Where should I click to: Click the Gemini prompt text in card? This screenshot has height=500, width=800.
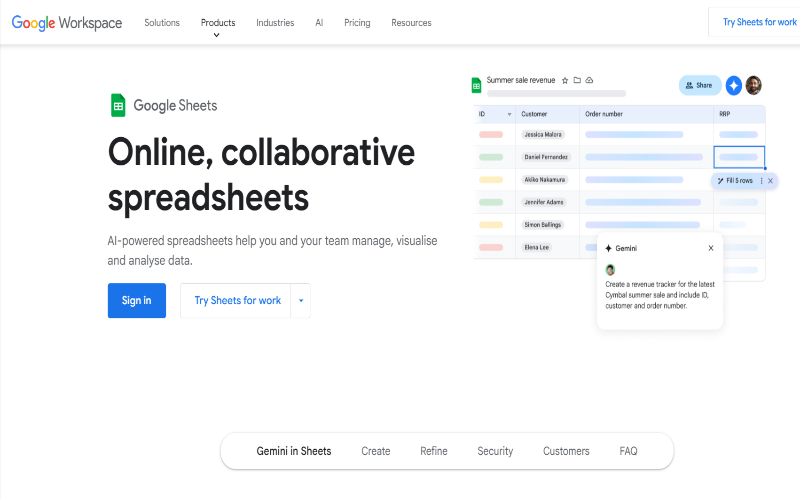click(660, 295)
